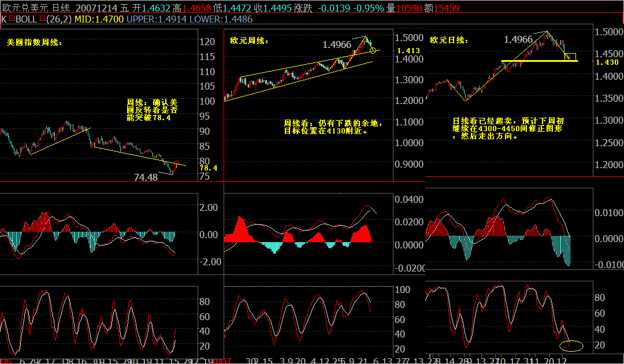Select the LOWER:1.4486 value
This screenshot has height=364, width=624.
click(x=221, y=19)
